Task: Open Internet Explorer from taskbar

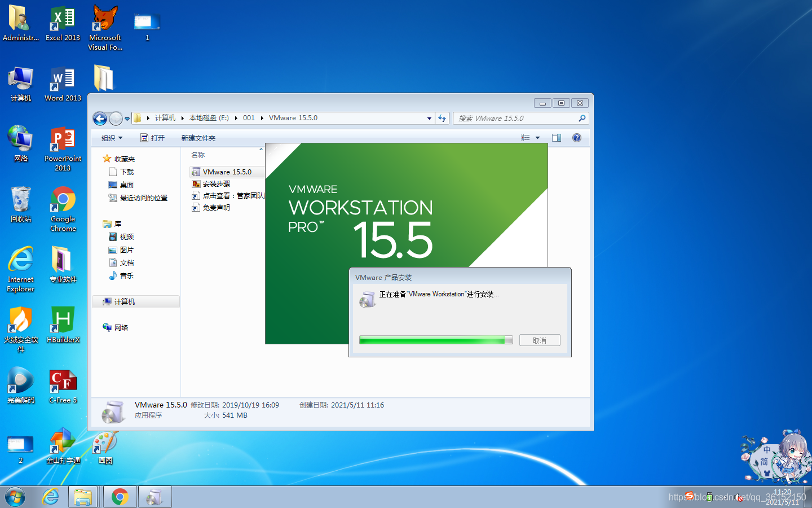Action: [51, 497]
